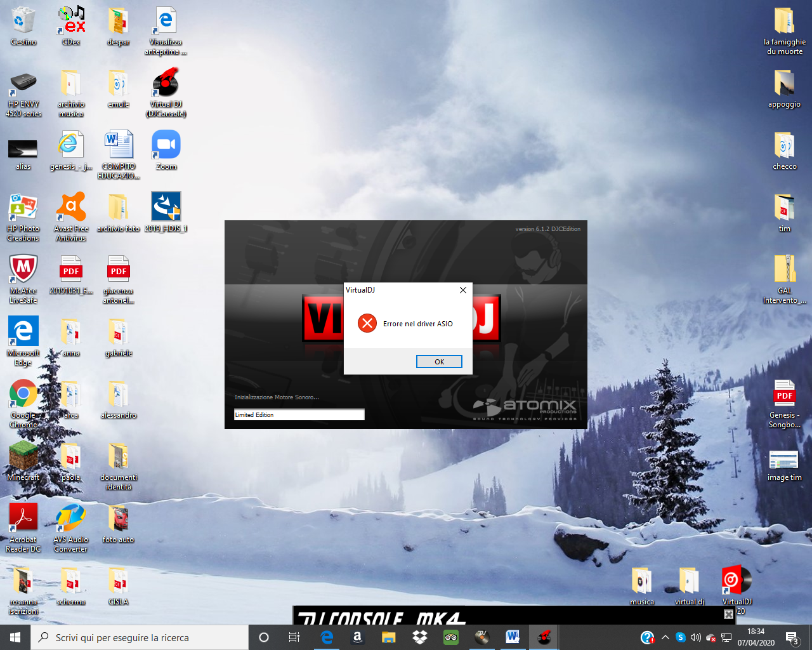Image resolution: width=812 pixels, height=650 pixels.
Task: Open the appoggio folder
Action: click(785, 89)
